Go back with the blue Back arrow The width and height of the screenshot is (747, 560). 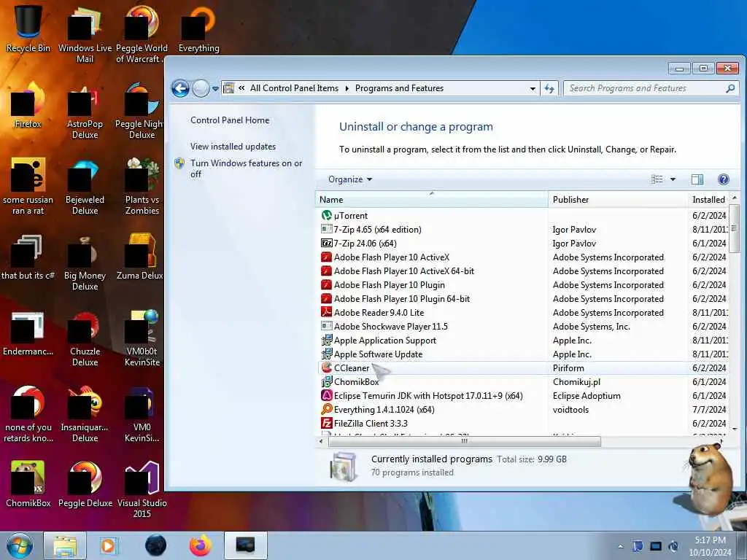[x=181, y=88]
